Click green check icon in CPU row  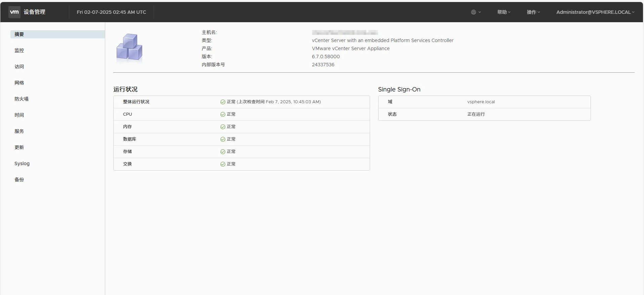[x=223, y=114]
